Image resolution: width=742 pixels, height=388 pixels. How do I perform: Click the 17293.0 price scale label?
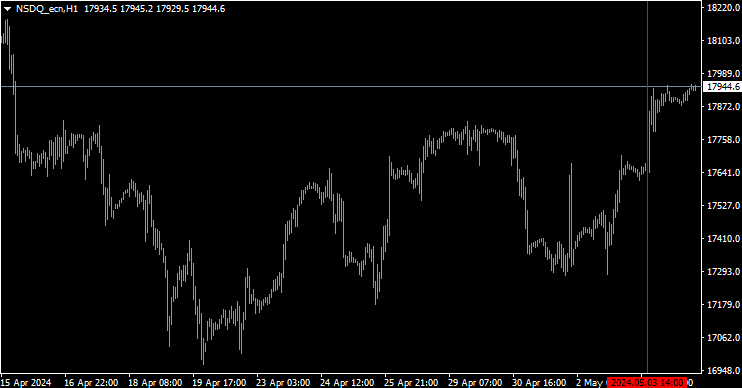(724, 272)
